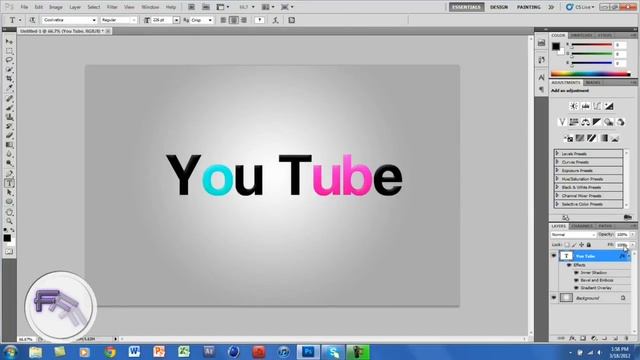The height and width of the screenshot is (360, 640).
Task: Open the Layer menu
Action: 75,7
